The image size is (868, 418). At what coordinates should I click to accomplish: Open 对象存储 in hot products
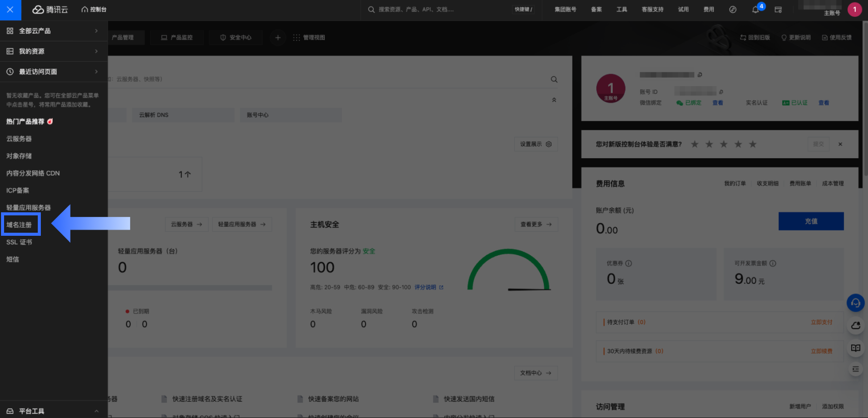coord(19,156)
